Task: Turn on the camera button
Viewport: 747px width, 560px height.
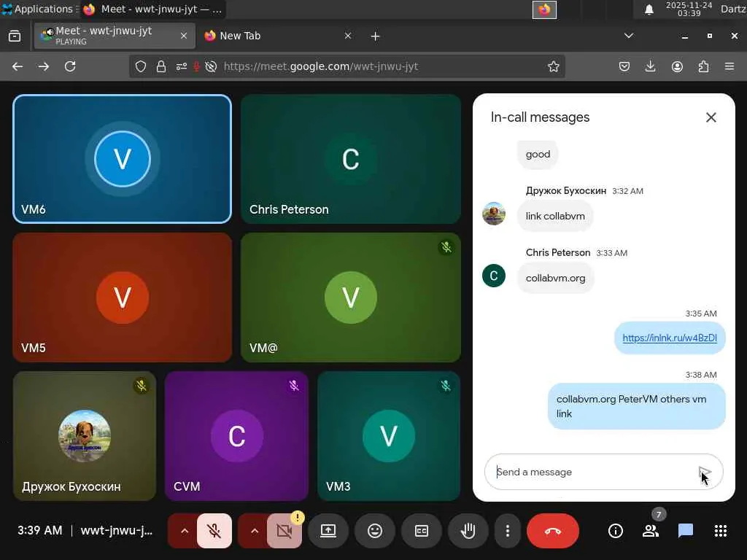Action: click(285, 531)
